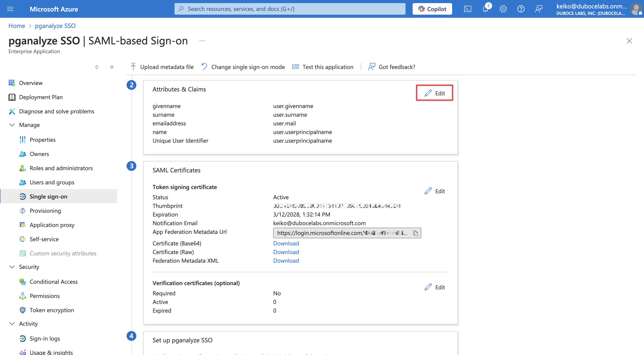The width and height of the screenshot is (644, 355).
Task: Click the Token encryption shield icon
Action: pos(22,310)
